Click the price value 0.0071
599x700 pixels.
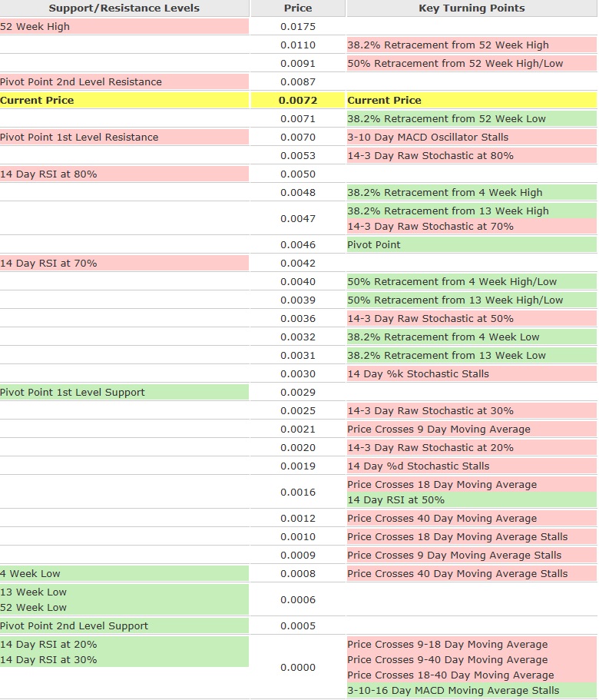click(298, 119)
